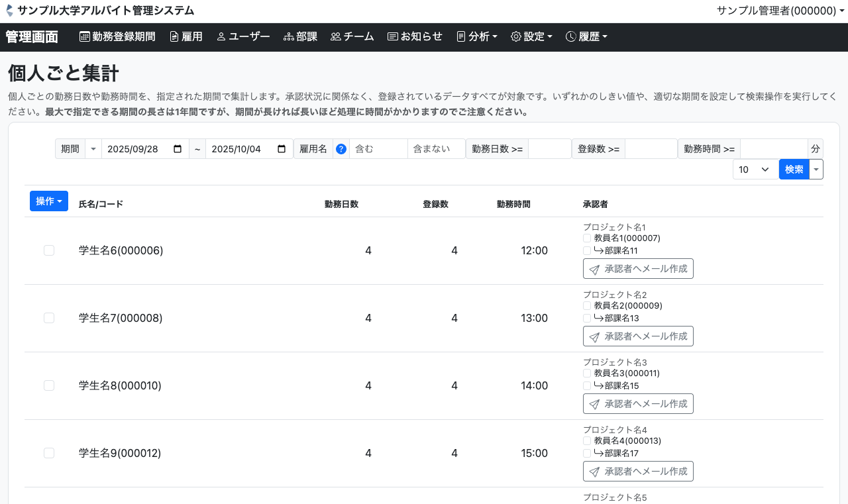The height and width of the screenshot is (504, 848).
Task: Open the 操作 actions dropdown
Action: tap(49, 201)
